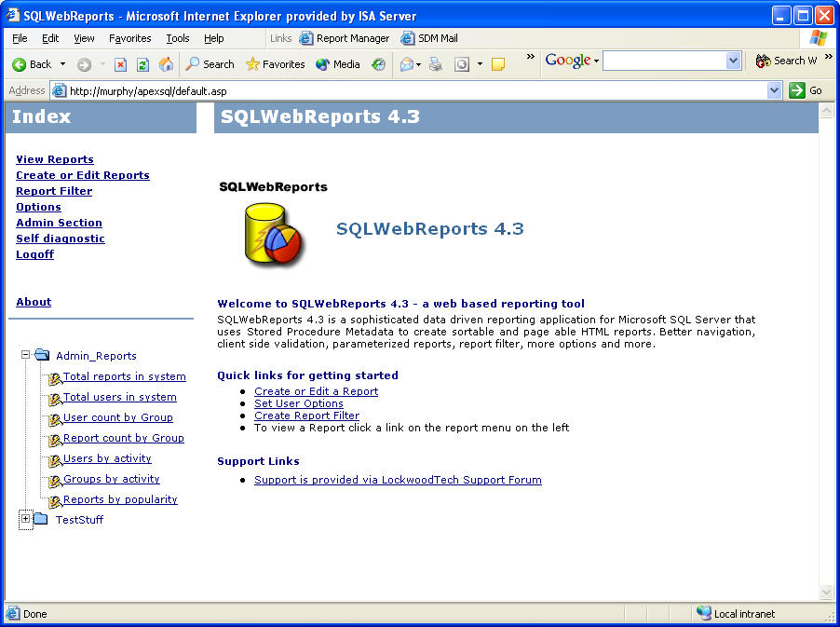The height and width of the screenshot is (627, 840).
Task: Open the Report Filter index link
Action: [x=54, y=191]
